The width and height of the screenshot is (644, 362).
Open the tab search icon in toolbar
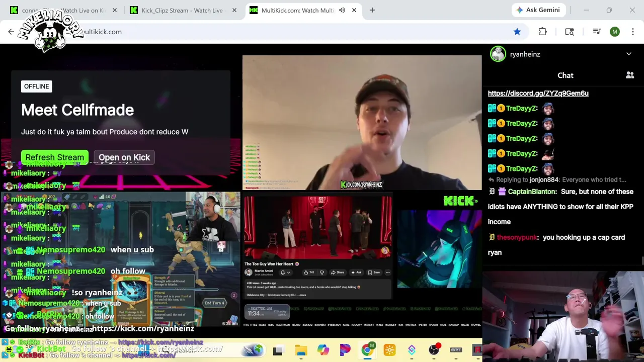[570, 32]
